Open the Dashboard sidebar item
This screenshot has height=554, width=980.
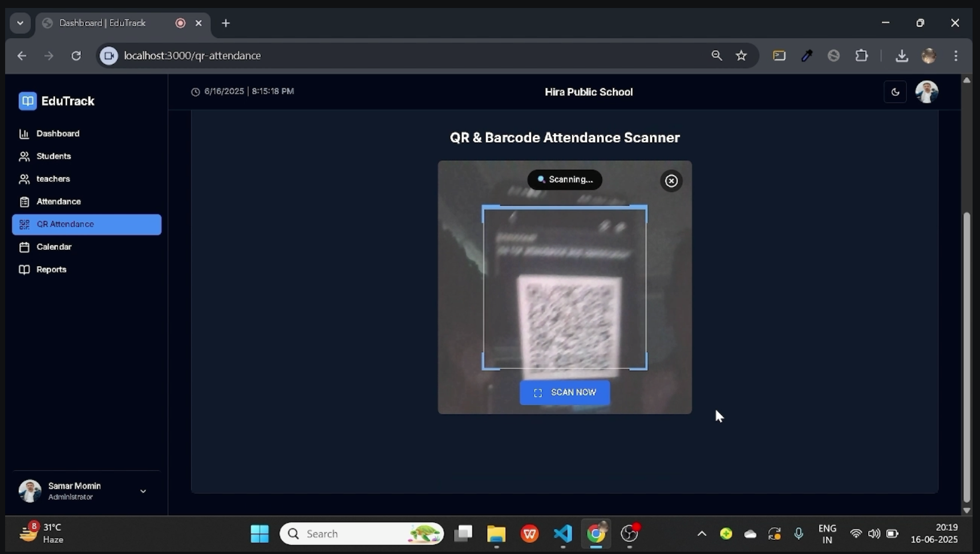(x=58, y=133)
